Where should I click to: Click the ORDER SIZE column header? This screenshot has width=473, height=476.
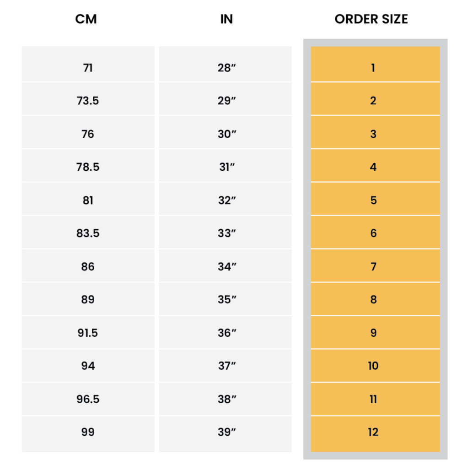coord(371,19)
